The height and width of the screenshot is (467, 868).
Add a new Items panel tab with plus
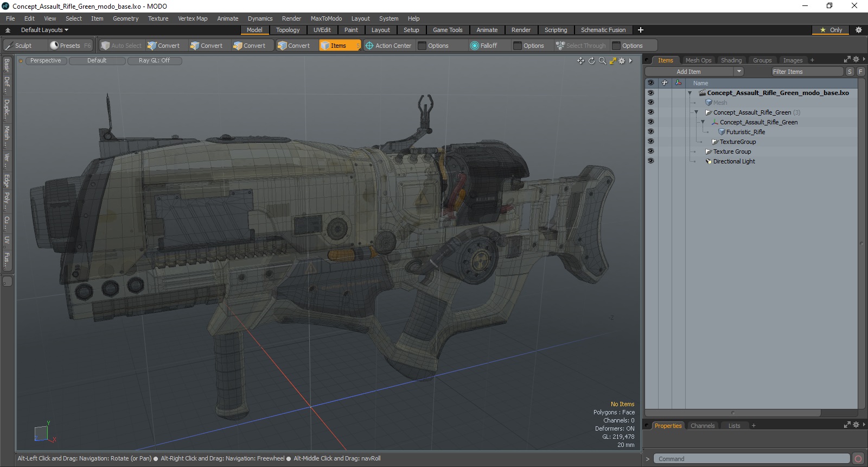[812, 60]
